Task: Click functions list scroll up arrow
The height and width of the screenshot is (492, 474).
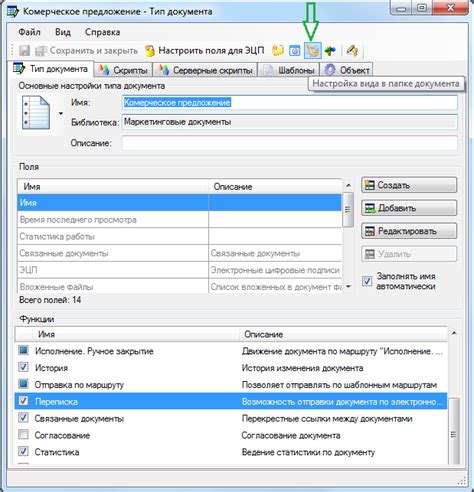Action: coord(453,333)
